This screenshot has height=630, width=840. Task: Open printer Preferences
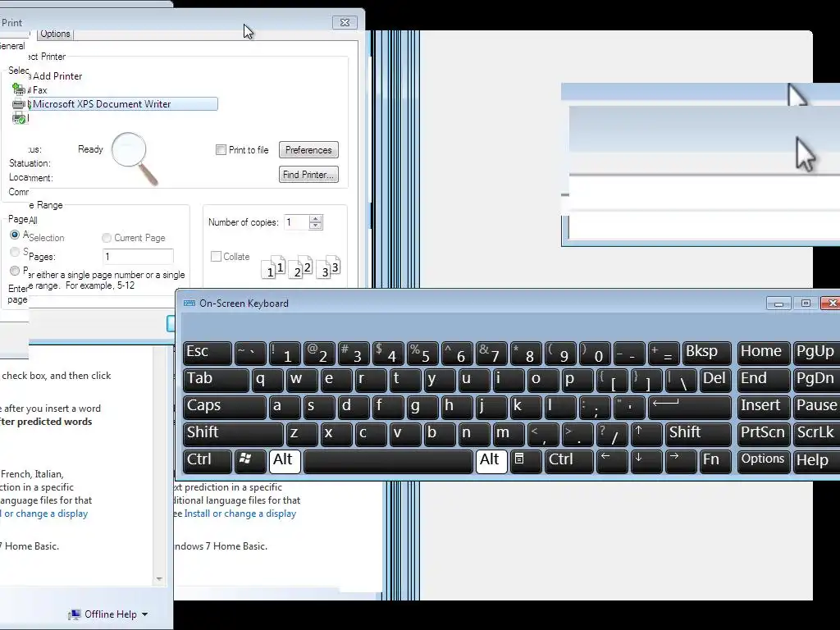308,150
